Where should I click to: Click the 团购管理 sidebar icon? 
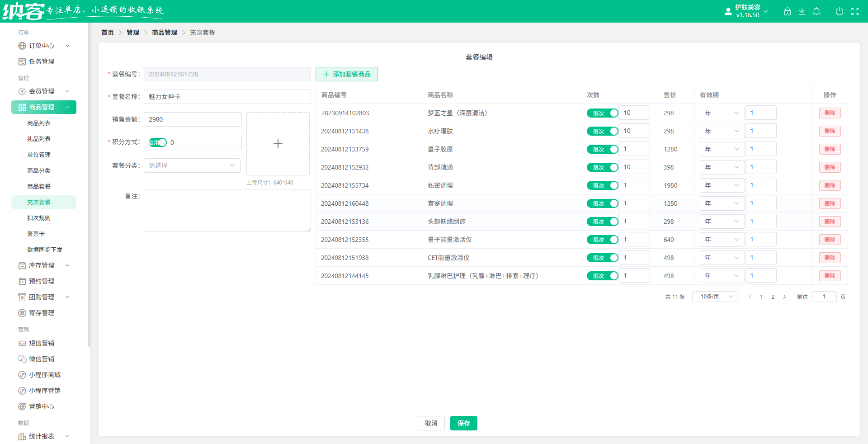(22, 297)
